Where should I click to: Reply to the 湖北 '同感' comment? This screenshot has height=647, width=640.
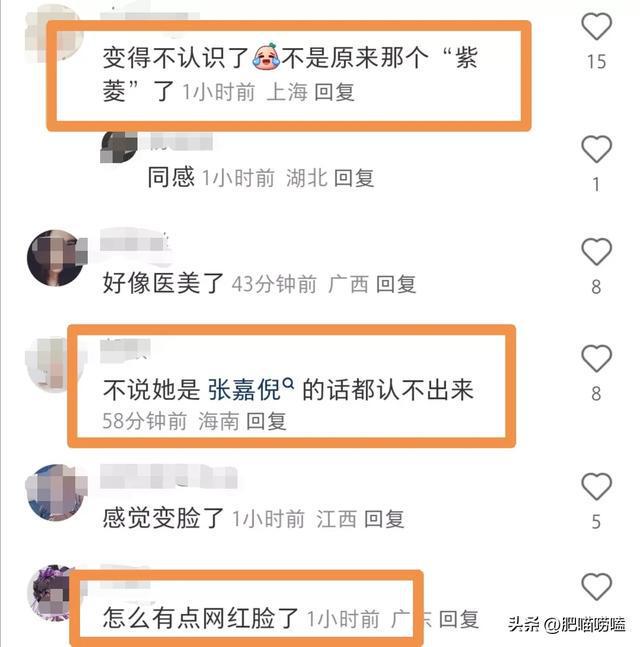pos(354,178)
